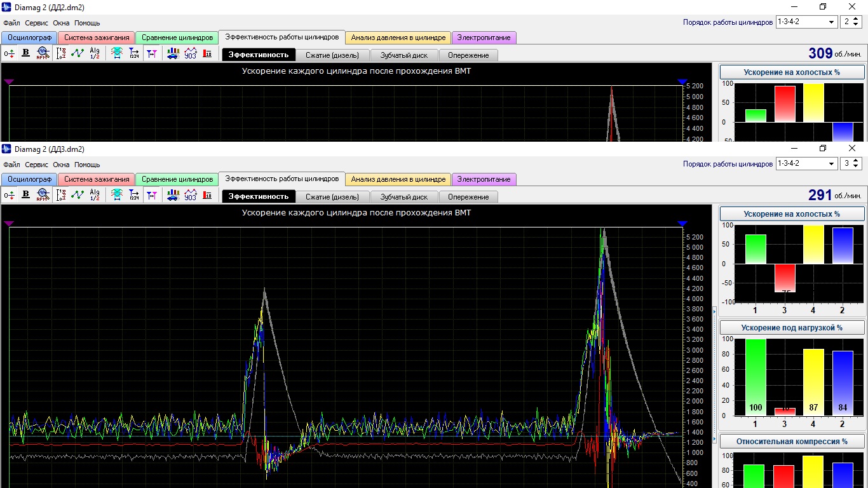
Task: Click the Alg 1/2 icon in ДД3 toolbar
Action: pyautogui.click(x=95, y=196)
